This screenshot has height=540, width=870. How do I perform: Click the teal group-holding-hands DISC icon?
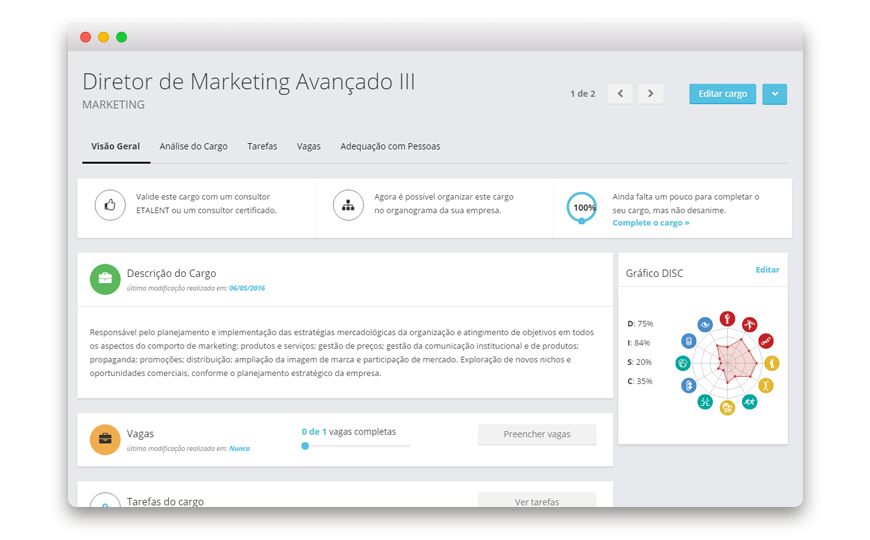750,402
